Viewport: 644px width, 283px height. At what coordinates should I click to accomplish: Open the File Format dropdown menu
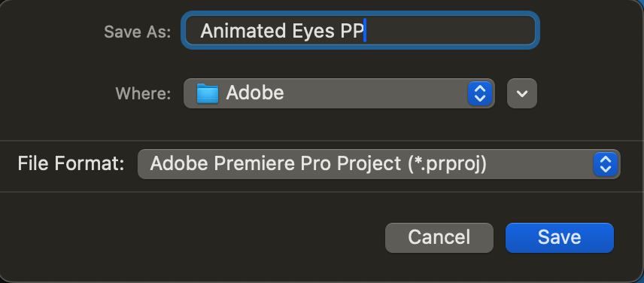tap(378, 164)
